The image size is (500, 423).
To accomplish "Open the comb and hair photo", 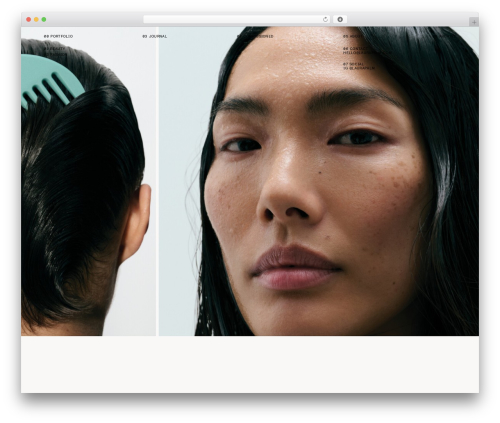I will pyautogui.click(x=88, y=181).
